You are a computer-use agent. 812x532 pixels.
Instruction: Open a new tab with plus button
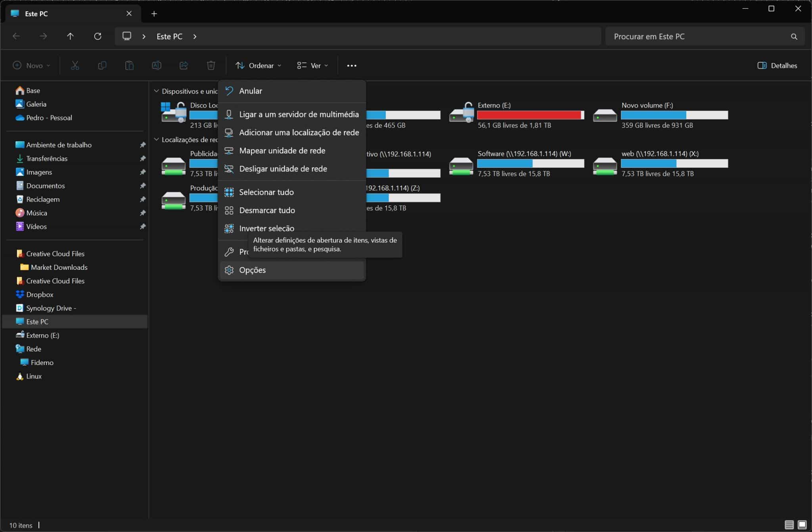click(x=154, y=13)
